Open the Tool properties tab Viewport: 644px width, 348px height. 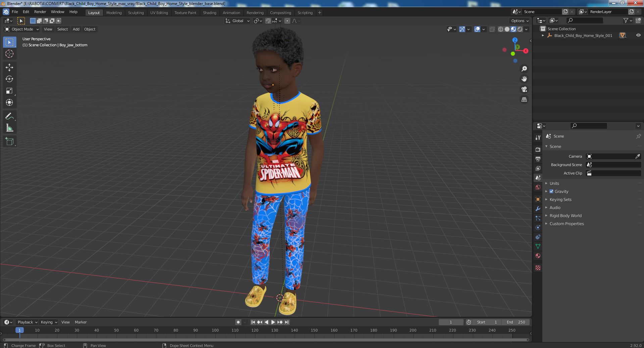click(538, 138)
